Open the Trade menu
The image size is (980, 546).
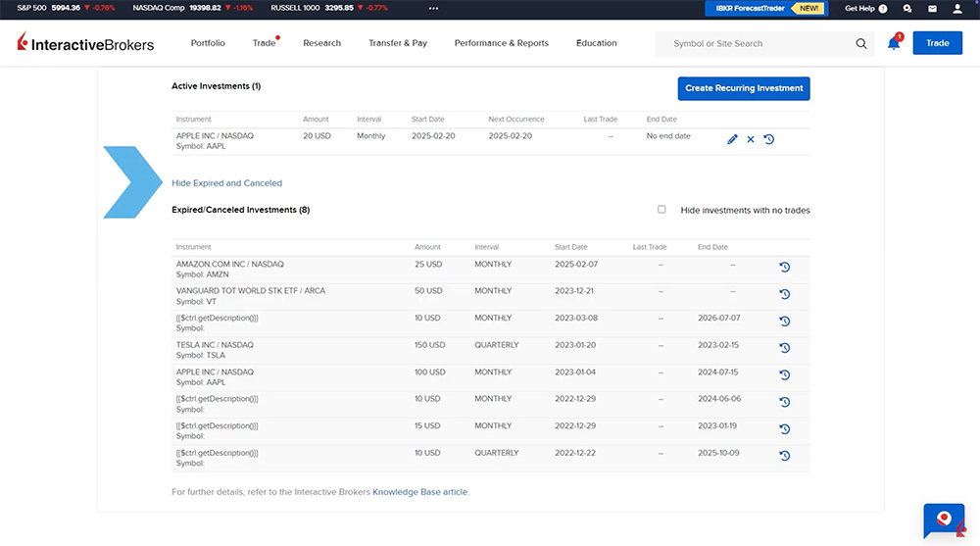click(264, 43)
